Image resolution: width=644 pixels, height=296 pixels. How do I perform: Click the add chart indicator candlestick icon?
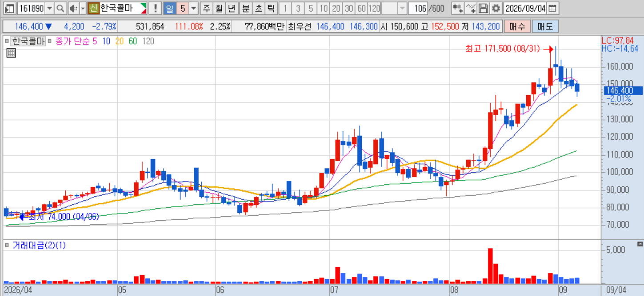click(x=458, y=8)
